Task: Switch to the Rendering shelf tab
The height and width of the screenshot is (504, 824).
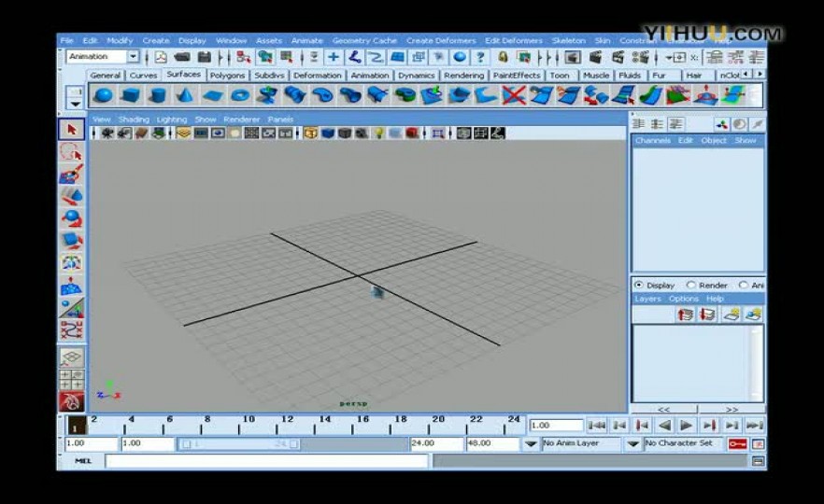Action: pos(463,76)
